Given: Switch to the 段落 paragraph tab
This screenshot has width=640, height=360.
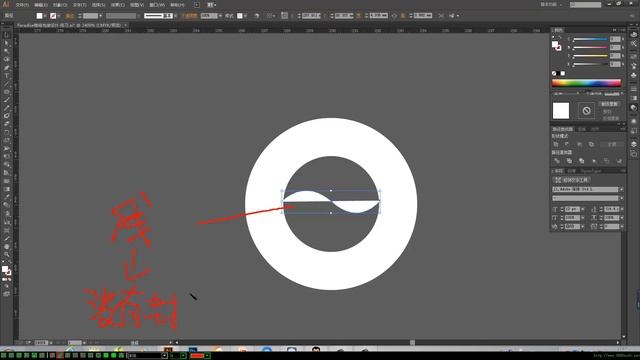Looking at the screenshot, I should [571, 171].
